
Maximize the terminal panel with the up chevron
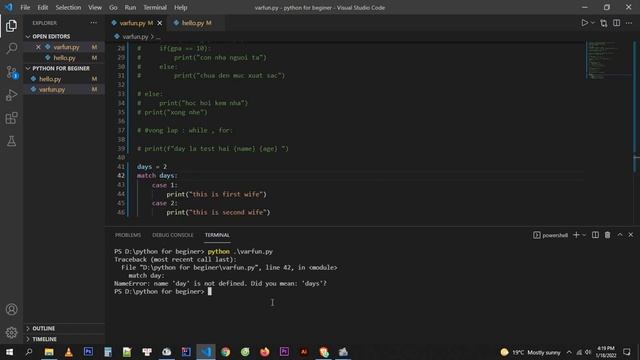(620, 235)
